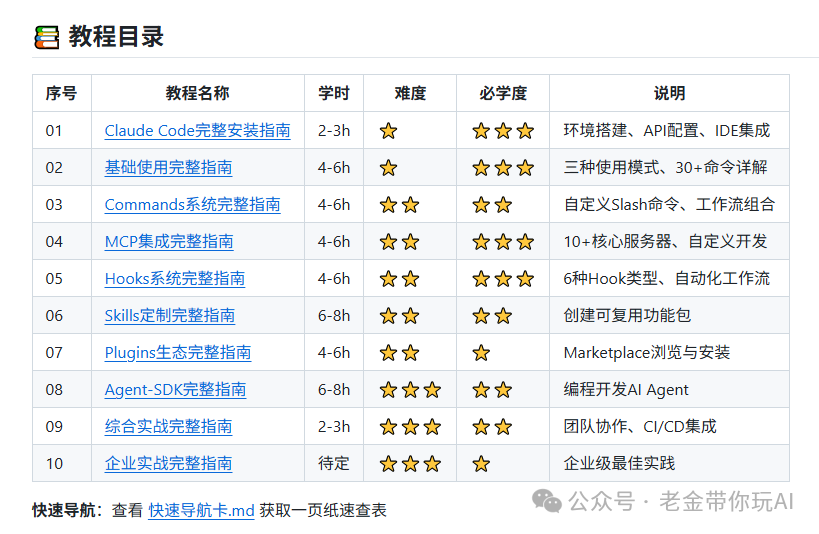Click the 企业级最佳实践 description
This screenshot has height=534, width=819.
point(619,464)
